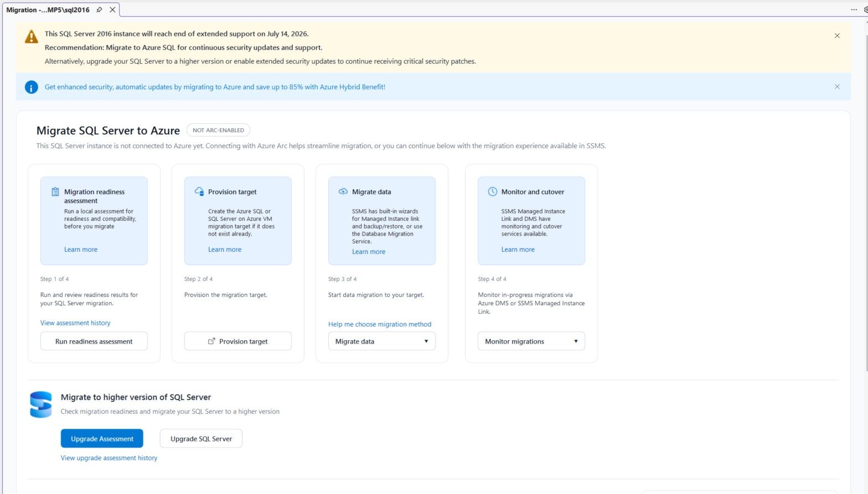
Task: Click the Upgrade SQL Server button
Action: pyautogui.click(x=201, y=439)
